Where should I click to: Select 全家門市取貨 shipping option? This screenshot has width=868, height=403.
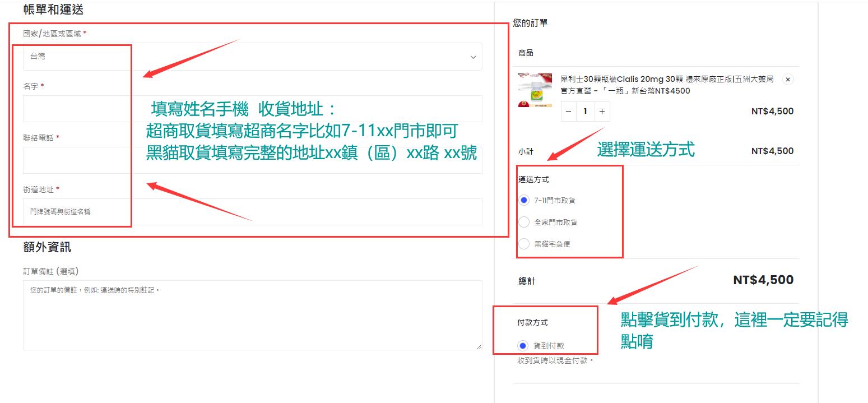click(x=524, y=222)
